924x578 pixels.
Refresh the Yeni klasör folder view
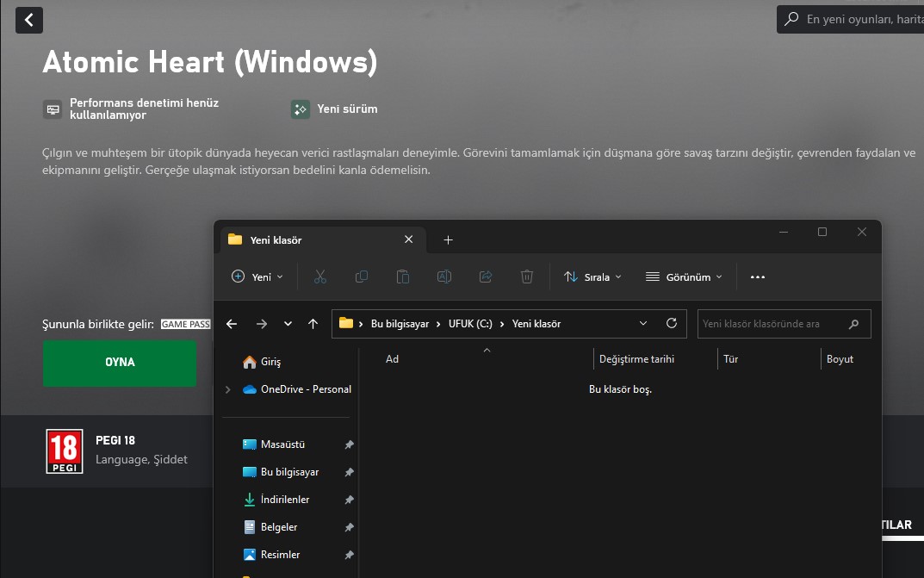click(x=671, y=323)
